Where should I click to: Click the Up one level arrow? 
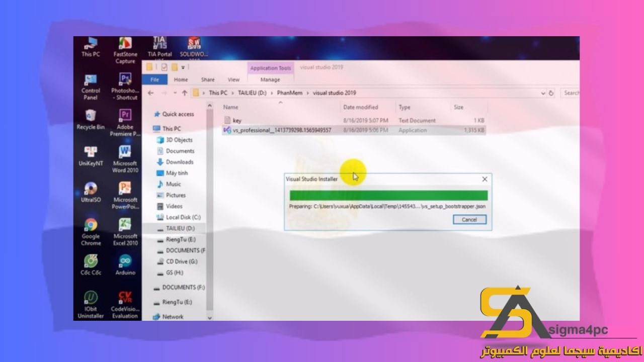tap(185, 93)
